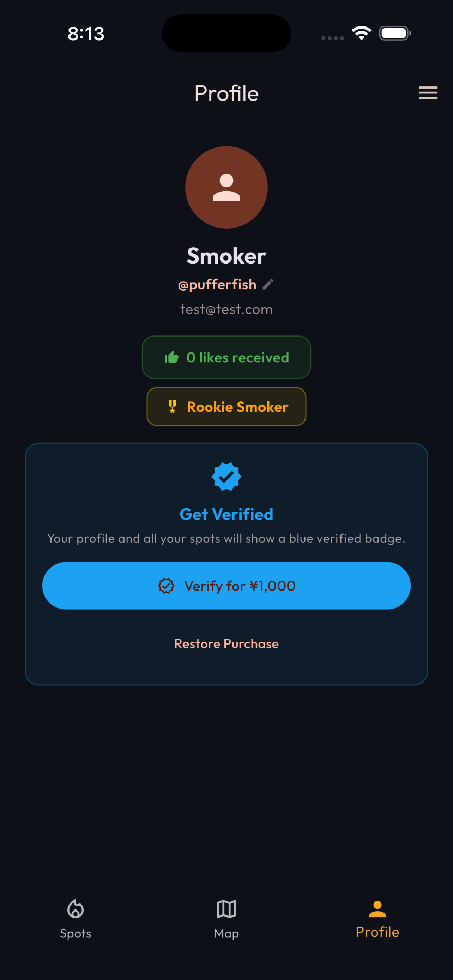Tap the Restore Purchase link
Screen dimensions: 453x980
(226, 643)
